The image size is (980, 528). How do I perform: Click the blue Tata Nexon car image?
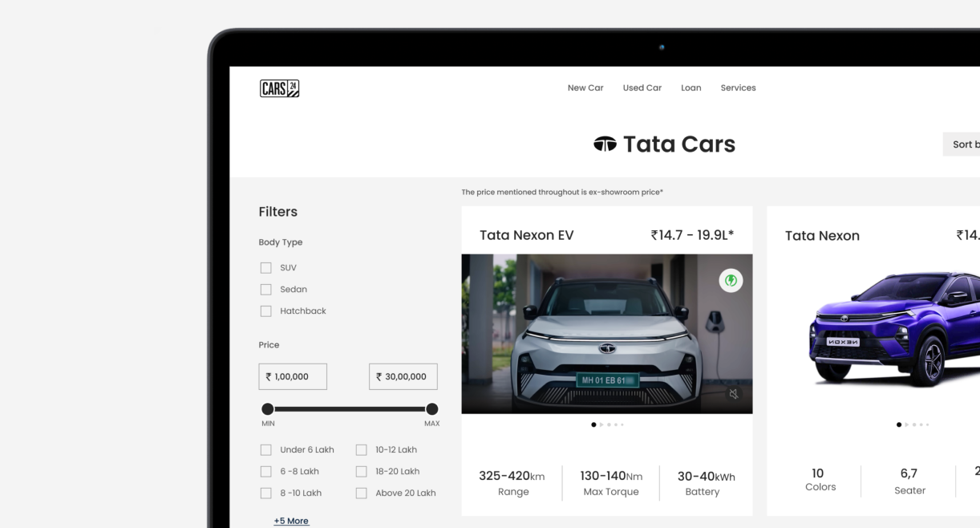(893, 329)
